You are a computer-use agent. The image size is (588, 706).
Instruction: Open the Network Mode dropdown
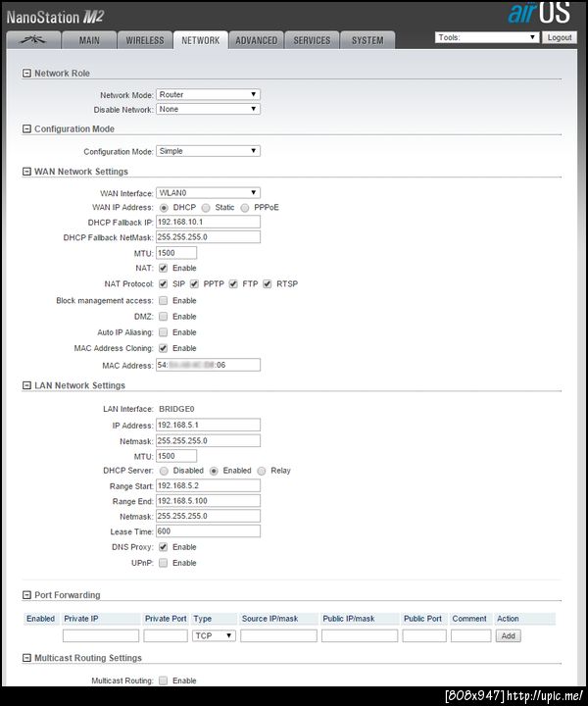point(208,94)
